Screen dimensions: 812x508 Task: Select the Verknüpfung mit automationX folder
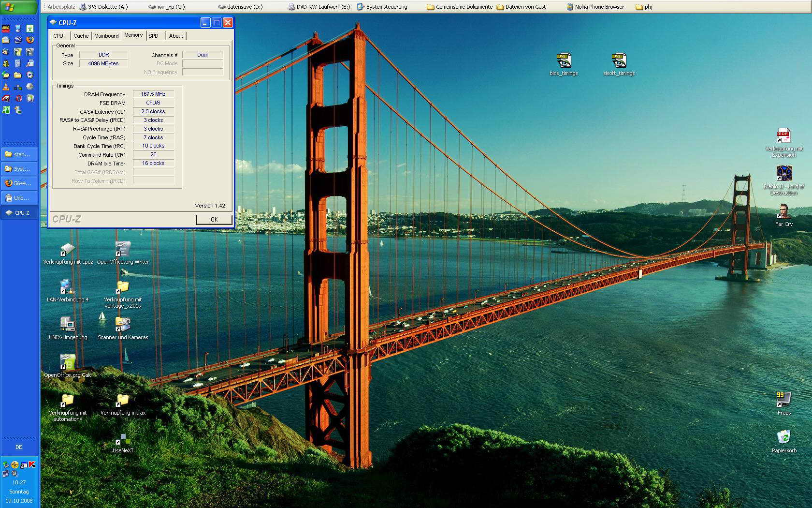pos(68,407)
